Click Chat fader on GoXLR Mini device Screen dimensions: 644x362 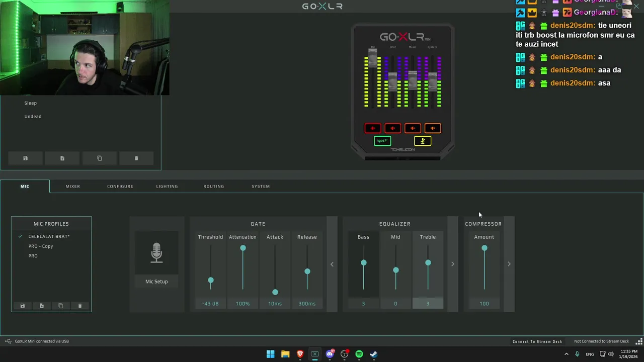392,82
